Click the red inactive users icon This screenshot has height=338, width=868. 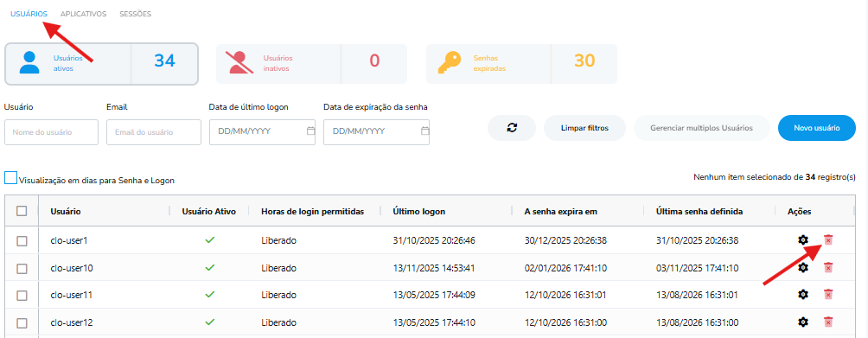point(239,62)
